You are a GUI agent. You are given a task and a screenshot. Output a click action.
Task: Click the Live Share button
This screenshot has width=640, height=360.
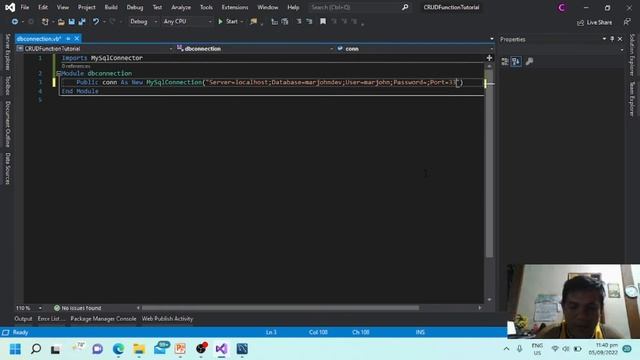click(594, 22)
